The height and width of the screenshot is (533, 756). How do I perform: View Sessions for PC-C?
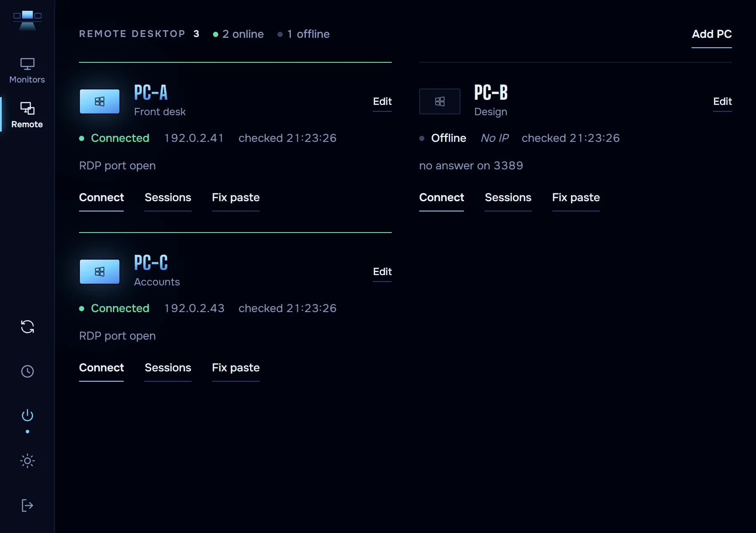coord(168,368)
